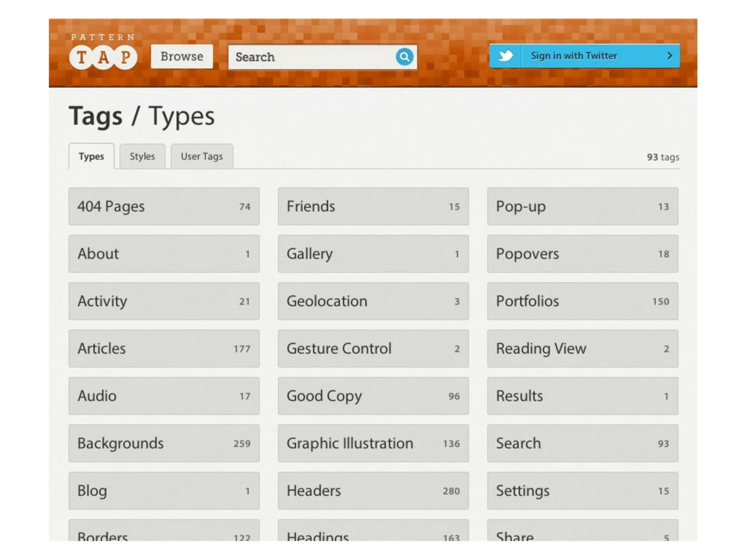Open the Backgrounds tag
This screenshot has height=560, width=747.
point(164,443)
